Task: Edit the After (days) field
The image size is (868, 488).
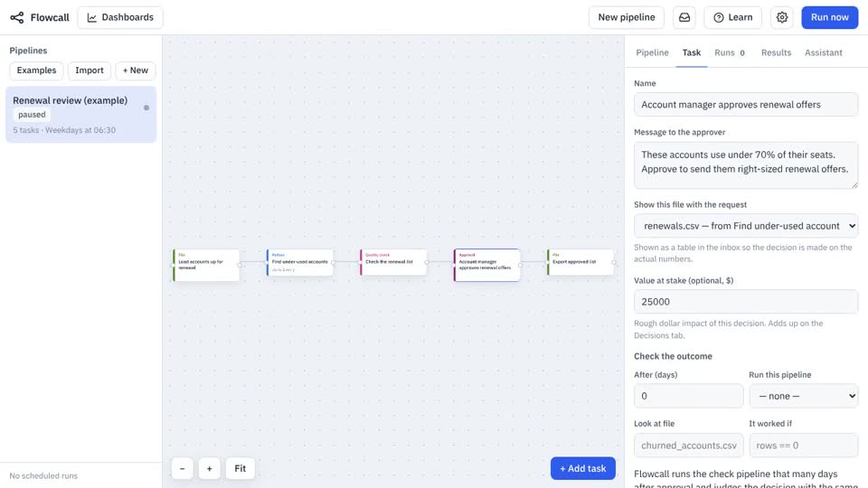Action: click(688, 396)
